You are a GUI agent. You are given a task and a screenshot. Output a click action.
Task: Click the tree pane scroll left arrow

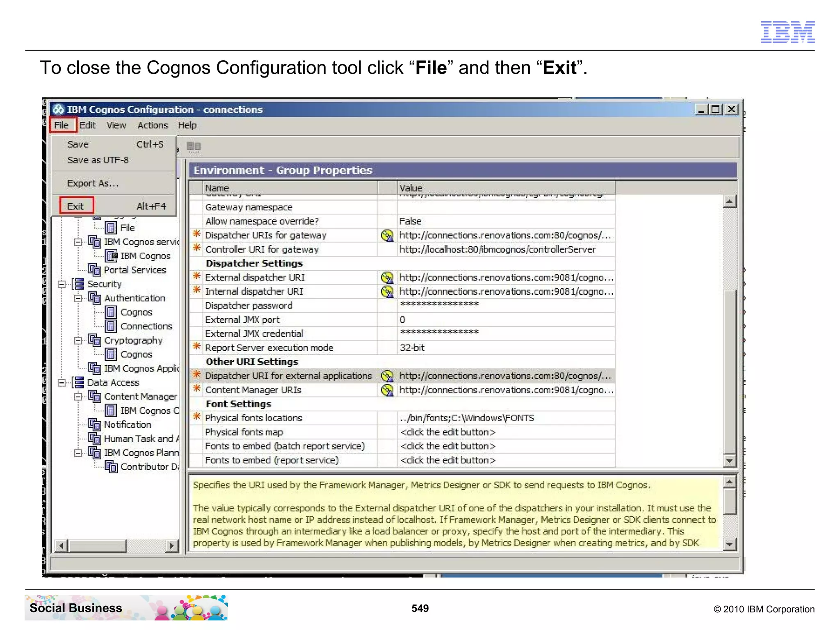click(x=61, y=546)
